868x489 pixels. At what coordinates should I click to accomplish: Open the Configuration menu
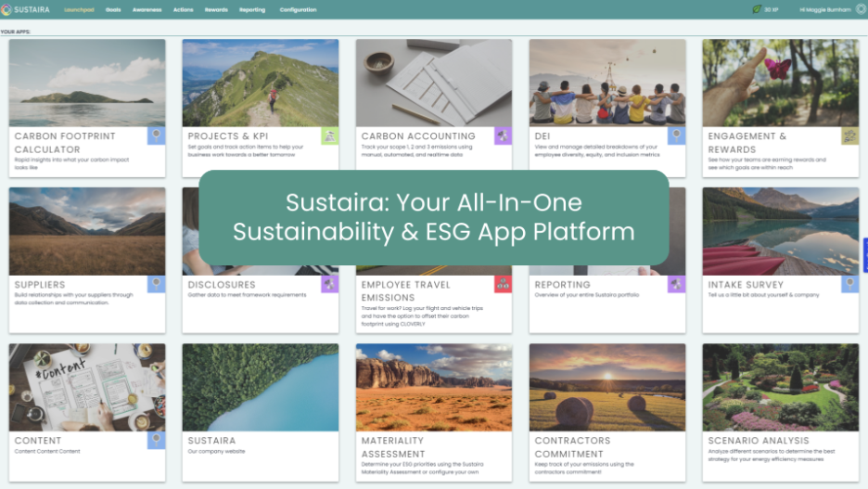(x=298, y=10)
